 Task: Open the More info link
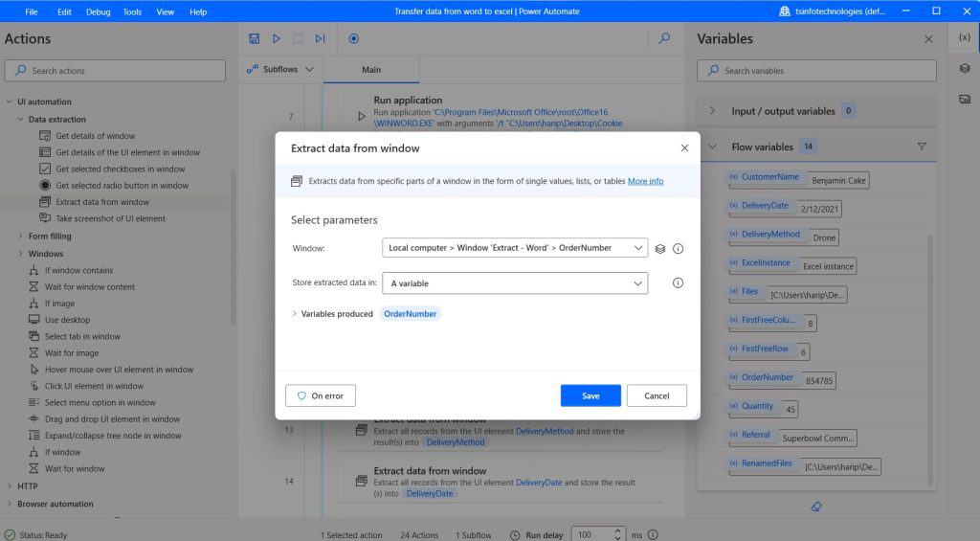(646, 181)
